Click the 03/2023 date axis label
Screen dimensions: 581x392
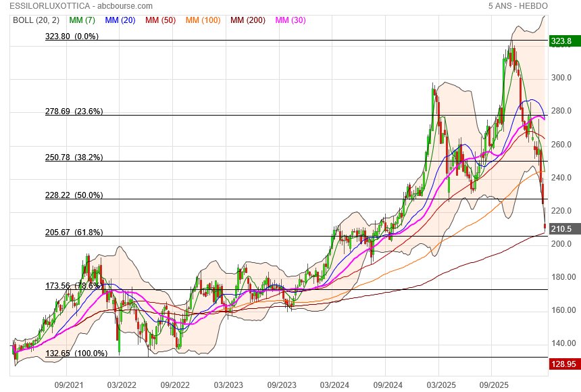pos(228,385)
